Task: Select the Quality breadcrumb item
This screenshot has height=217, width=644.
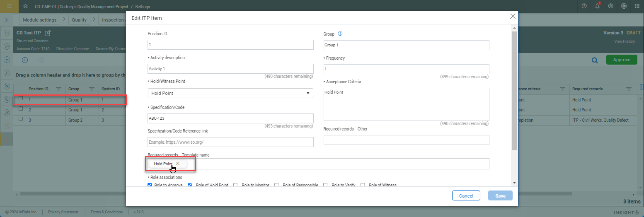Action: coord(79,20)
